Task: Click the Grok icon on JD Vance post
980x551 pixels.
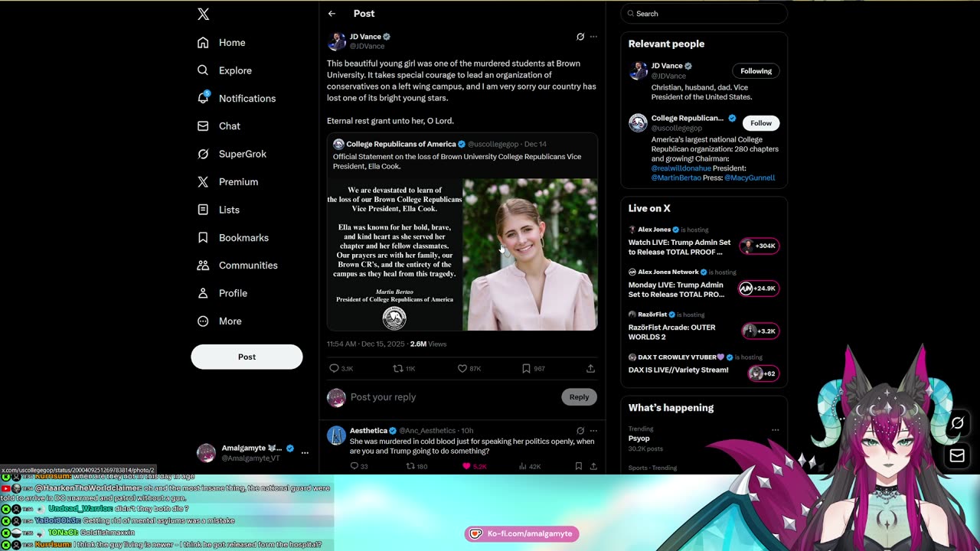Action: (580, 37)
